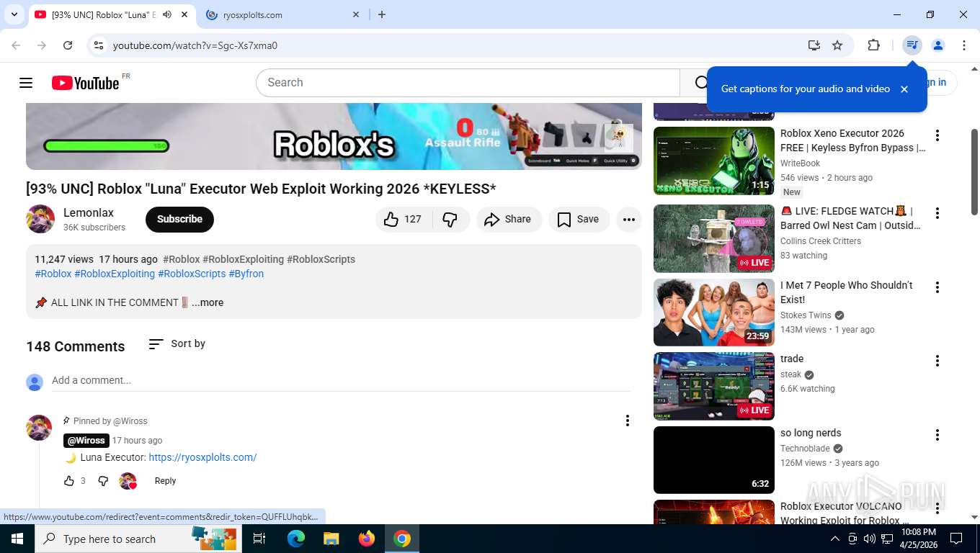The image size is (980, 553).
Task: Open I Met 7 People thumbnail
Action: pyautogui.click(x=714, y=313)
